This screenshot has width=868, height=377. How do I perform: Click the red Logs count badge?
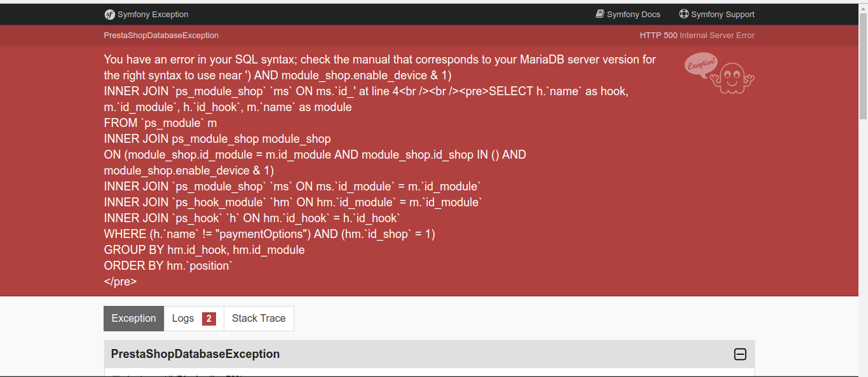209,319
